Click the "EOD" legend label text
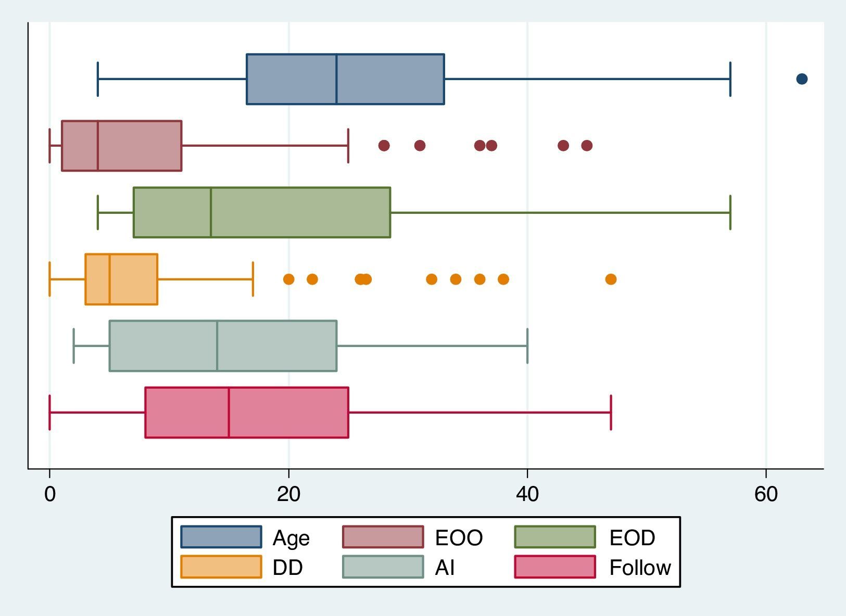 tap(632, 538)
